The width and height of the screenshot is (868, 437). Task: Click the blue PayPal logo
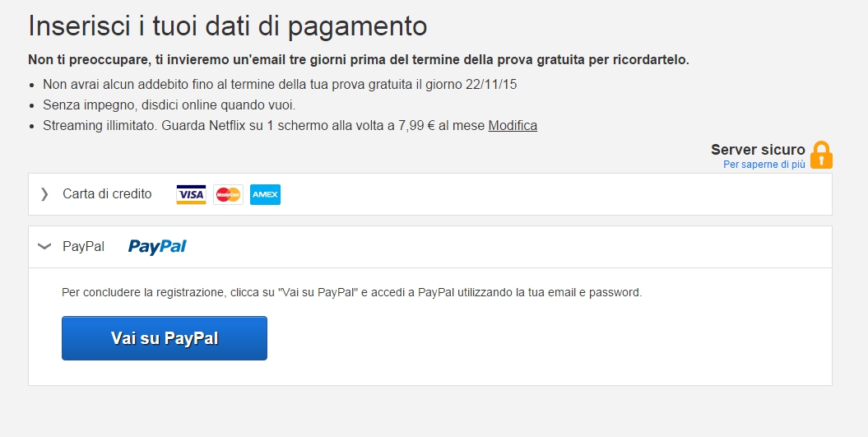pos(157,246)
